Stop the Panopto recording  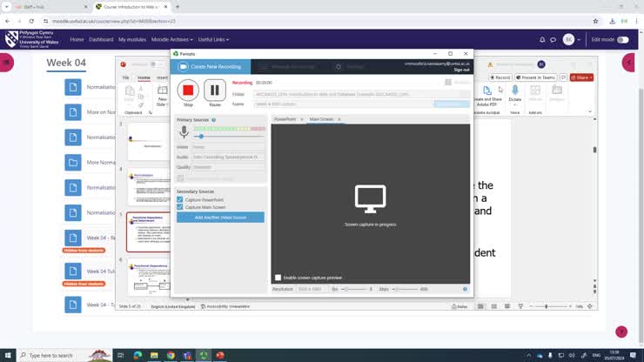point(188,90)
